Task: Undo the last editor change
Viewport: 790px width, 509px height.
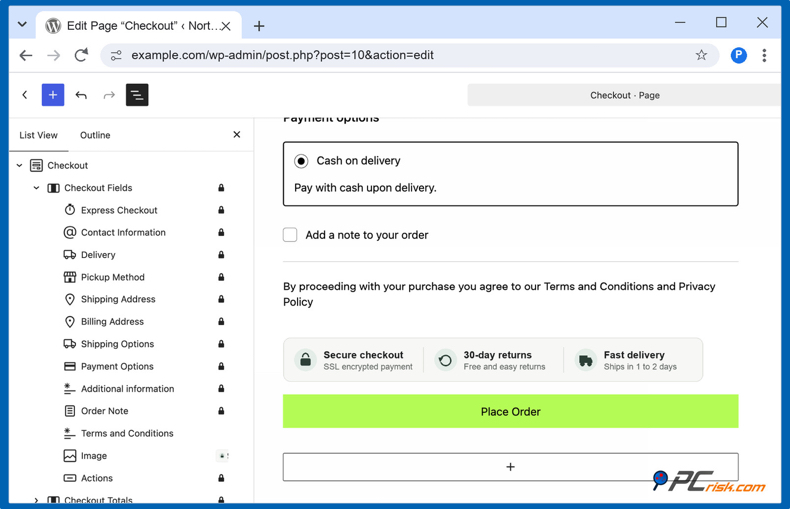Action: [x=81, y=95]
